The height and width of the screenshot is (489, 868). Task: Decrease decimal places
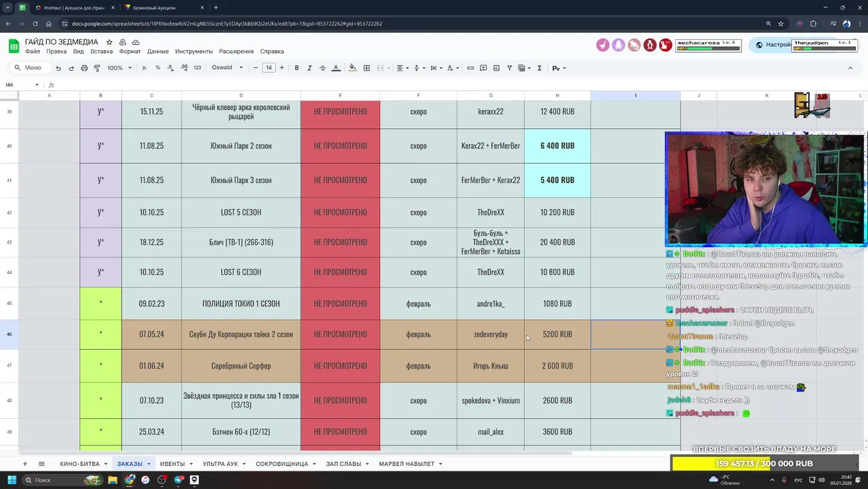pos(170,68)
